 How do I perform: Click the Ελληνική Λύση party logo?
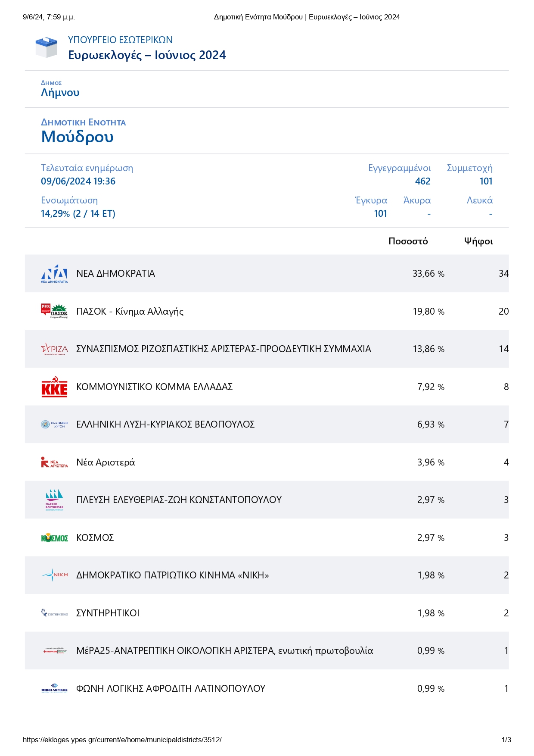(x=54, y=425)
